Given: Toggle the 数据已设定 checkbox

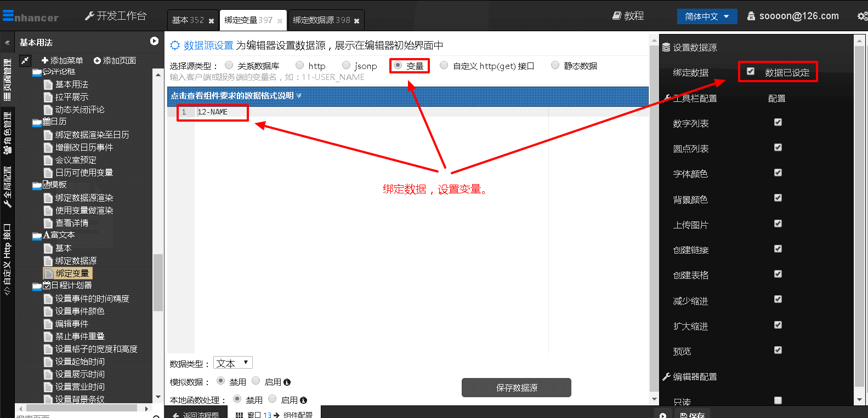Looking at the screenshot, I should [751, 71].
